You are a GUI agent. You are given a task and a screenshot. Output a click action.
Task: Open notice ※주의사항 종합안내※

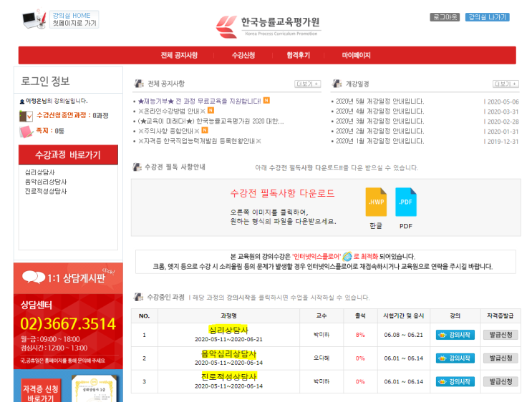click(169, 131)
